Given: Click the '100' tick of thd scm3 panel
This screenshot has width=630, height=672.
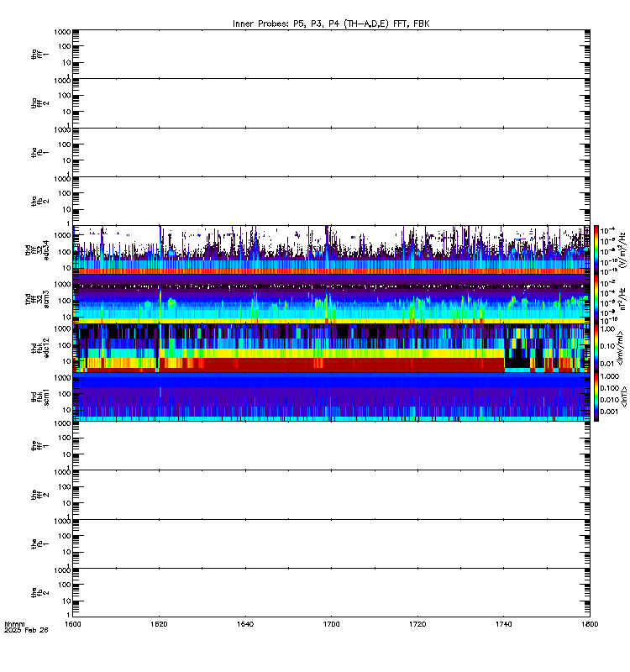Looking at the screenshot, I should [65, 301].
